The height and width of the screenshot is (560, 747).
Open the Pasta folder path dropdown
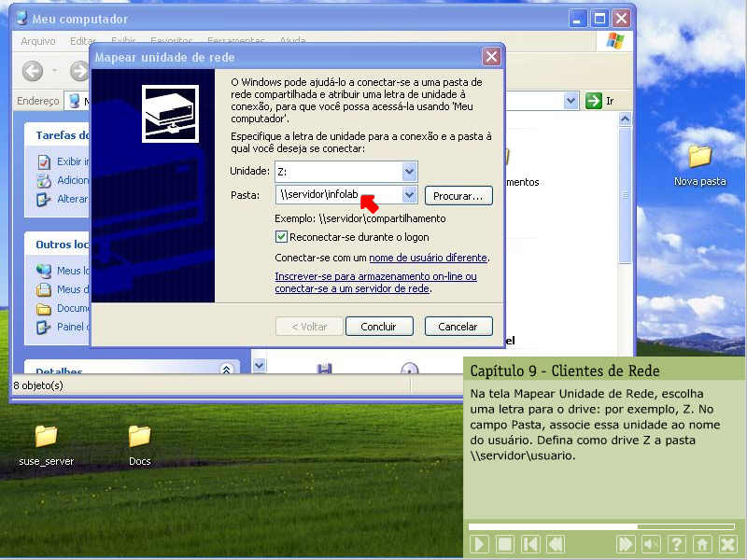coord(408,195)
